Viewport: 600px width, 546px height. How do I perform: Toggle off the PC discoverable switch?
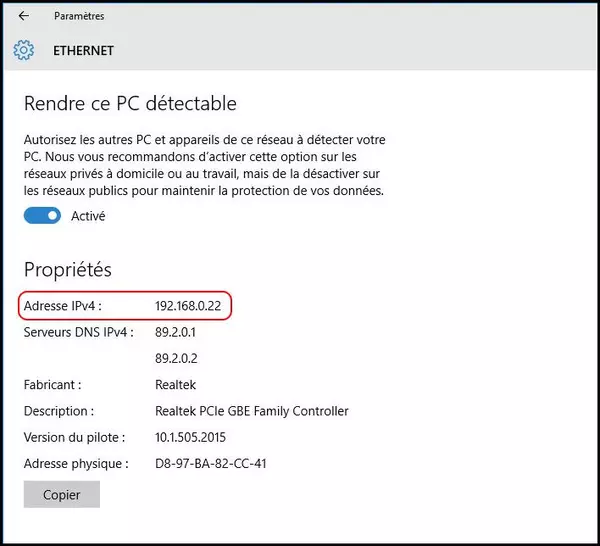pos(43,216)
